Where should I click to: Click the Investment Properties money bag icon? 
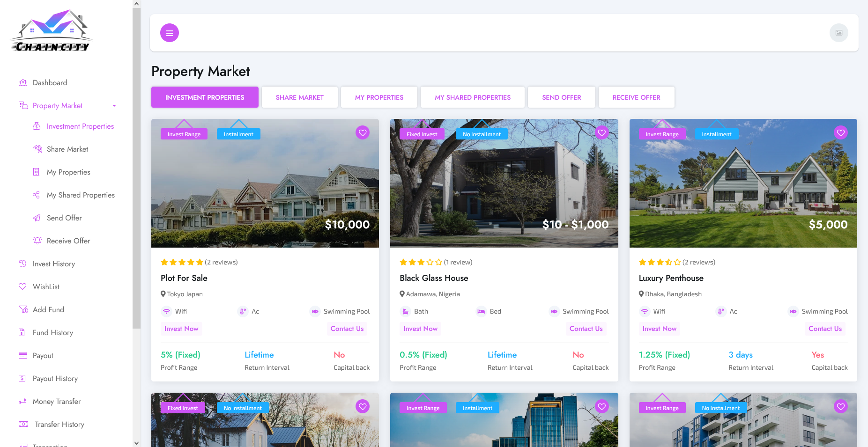point(37,126)
